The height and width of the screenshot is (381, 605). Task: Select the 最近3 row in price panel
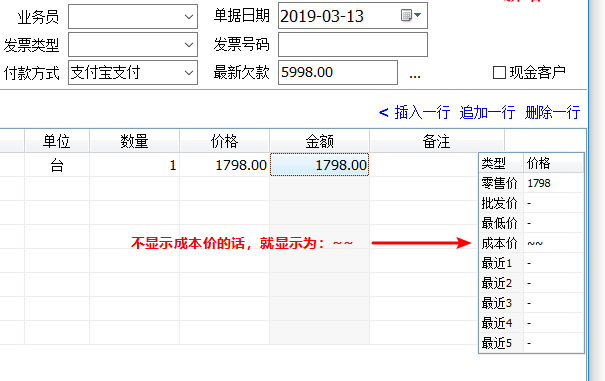click(531, 303)
